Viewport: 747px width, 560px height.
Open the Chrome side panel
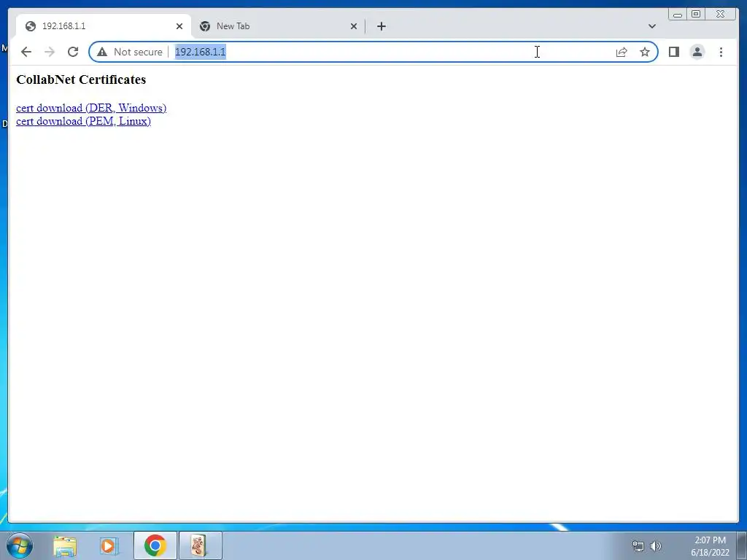coord(673,52)
